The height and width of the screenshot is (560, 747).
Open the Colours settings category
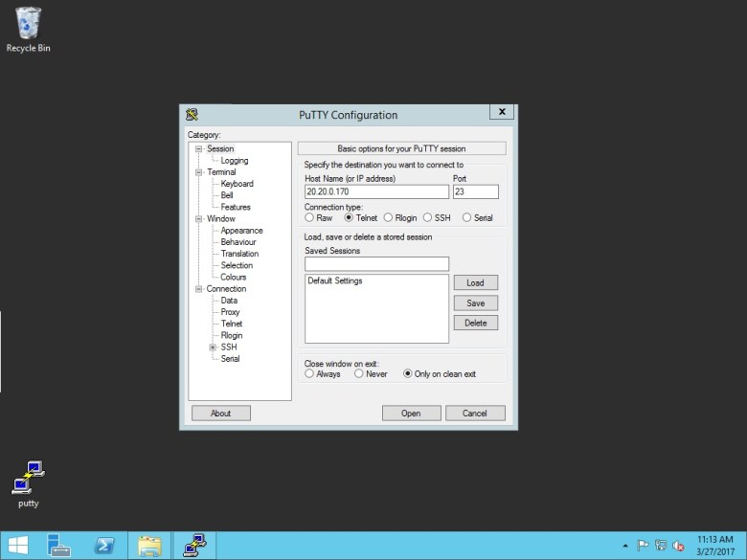(x=233, y=278)
